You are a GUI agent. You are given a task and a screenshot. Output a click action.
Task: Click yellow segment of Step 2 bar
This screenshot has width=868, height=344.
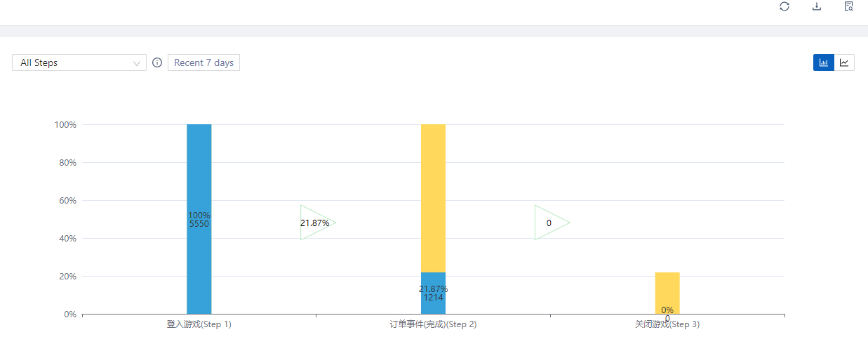click(x=433, y=197)
